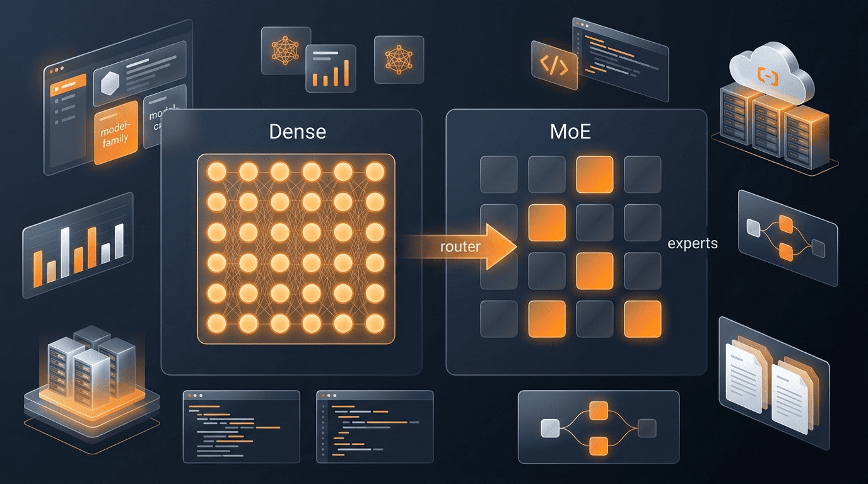The image size is (868, 484).
Task: Click the Dense panel title
Action: coord(298,131)
